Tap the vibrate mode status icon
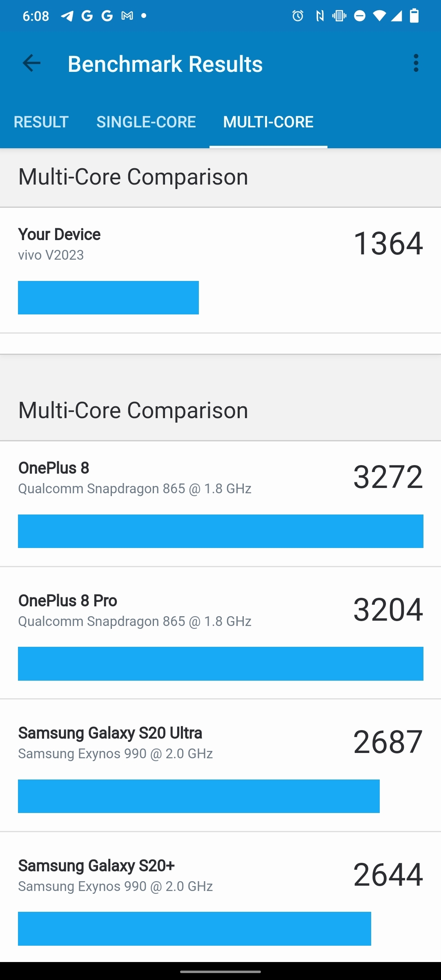The image size is (441, 980). tap(339, 16)
